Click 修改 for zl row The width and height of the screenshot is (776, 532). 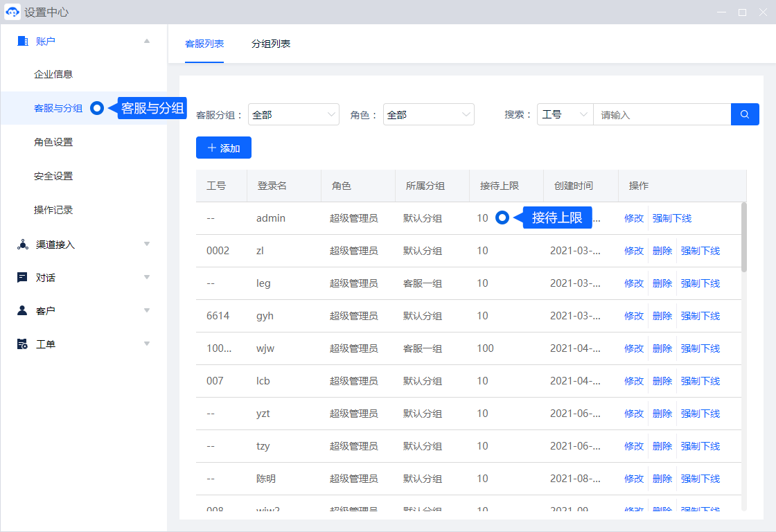[634, 251]
